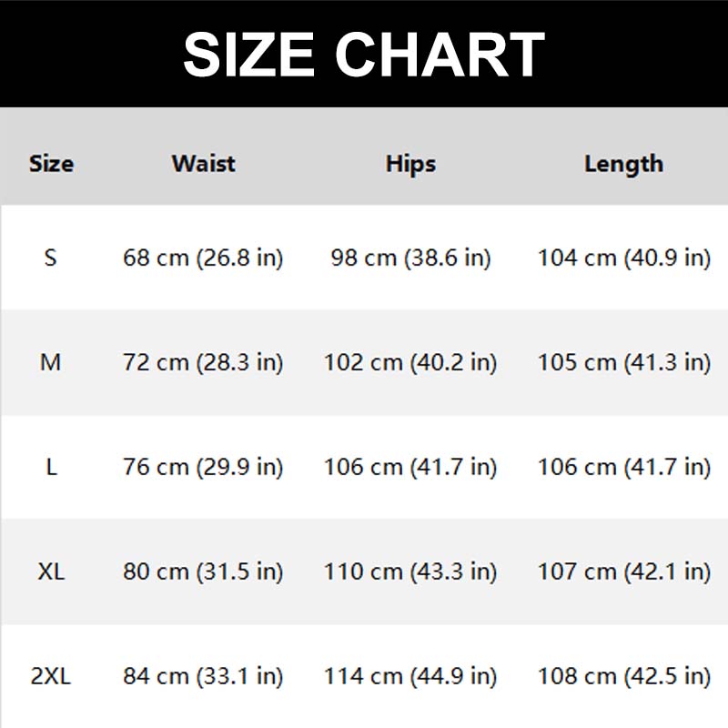Click the Size column header
Image resolution: width=728 pixels, height=728 pixels.
[x=51, y=164]
